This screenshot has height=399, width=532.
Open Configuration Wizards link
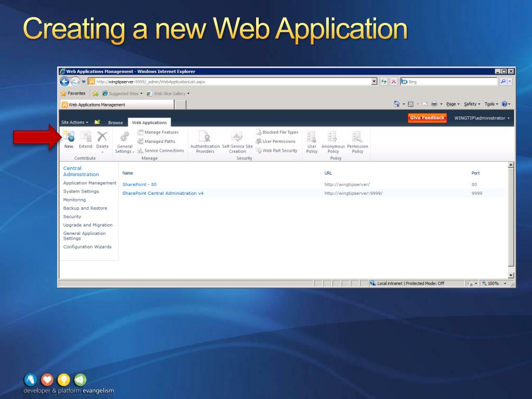click(x=87, y=247)
